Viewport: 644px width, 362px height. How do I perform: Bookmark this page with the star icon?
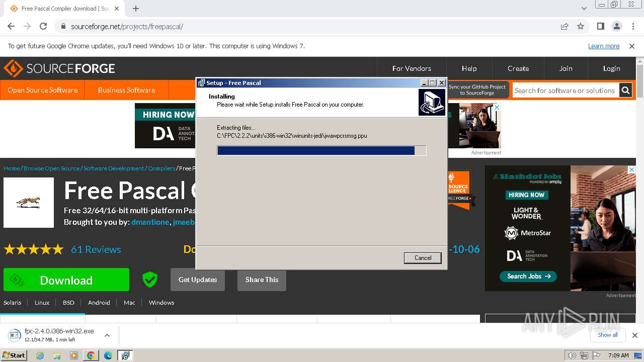coord(581,26)
